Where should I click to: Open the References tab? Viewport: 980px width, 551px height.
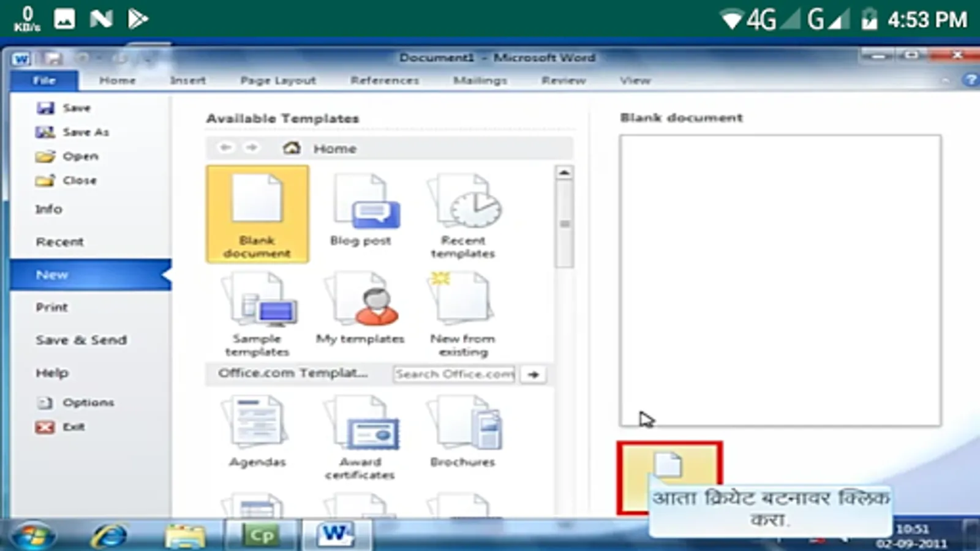tap(385, 80)
